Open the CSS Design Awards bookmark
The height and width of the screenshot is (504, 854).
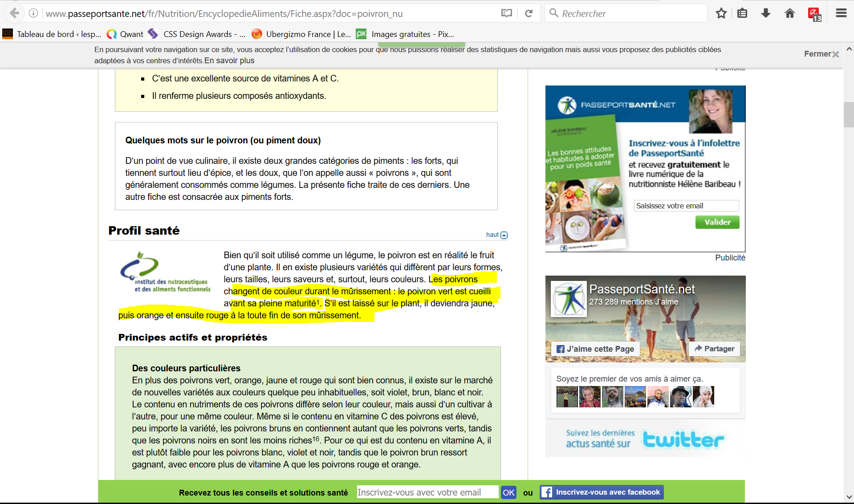[197, 34]
